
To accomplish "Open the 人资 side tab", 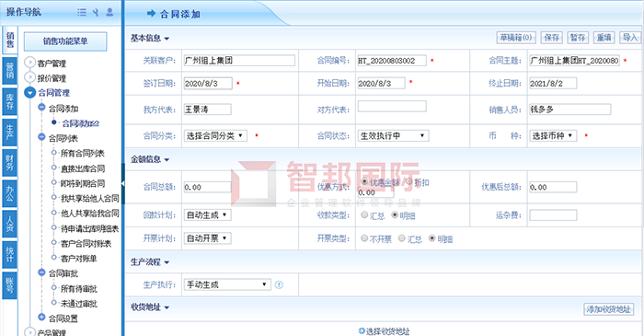I will click(x=10, y=224).
